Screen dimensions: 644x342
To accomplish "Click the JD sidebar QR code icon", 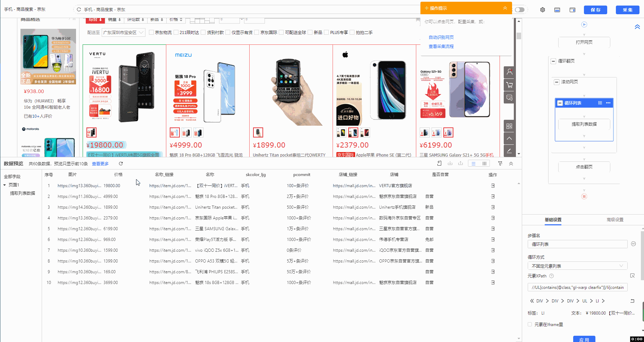I will (509, 126).
